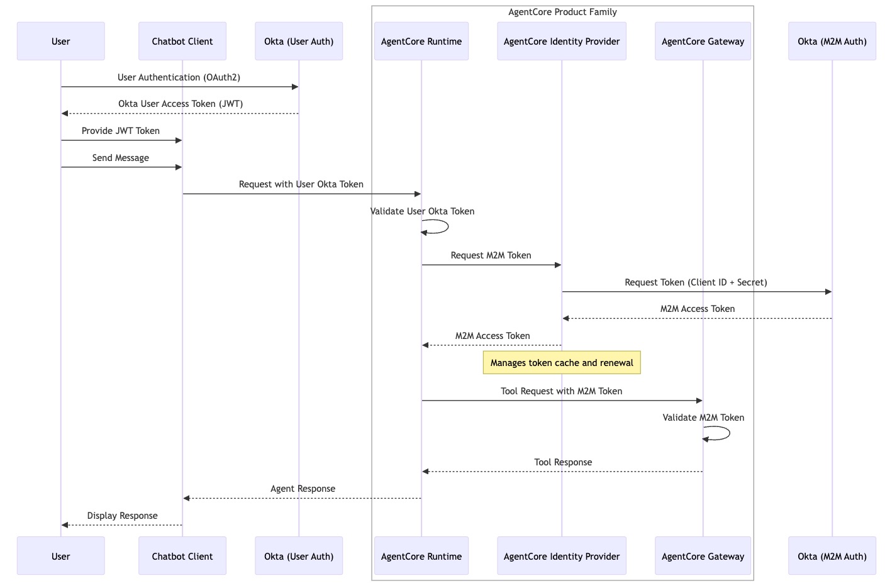The image size is (885, 588).
Task: Click 'User Authentication (OAuth2)' message label
Action: pyautogui.click(x=179, y=77)
